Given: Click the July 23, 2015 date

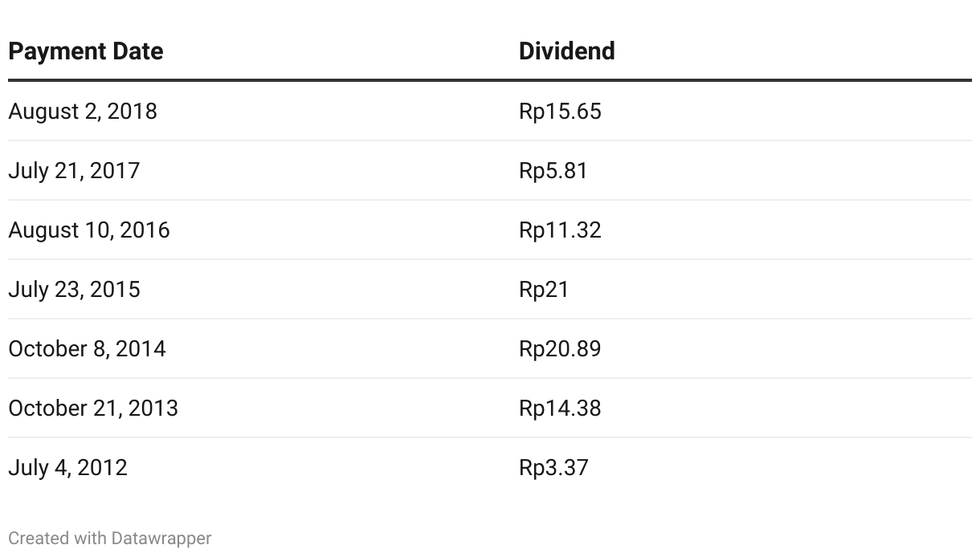Looking at the screenshot, I should (x=74, y=290).
